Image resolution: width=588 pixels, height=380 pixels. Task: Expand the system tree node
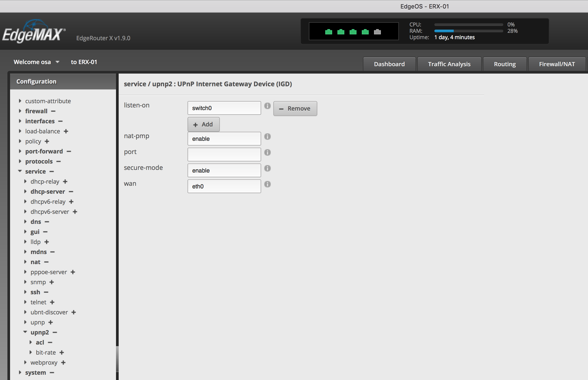point(20,372)
